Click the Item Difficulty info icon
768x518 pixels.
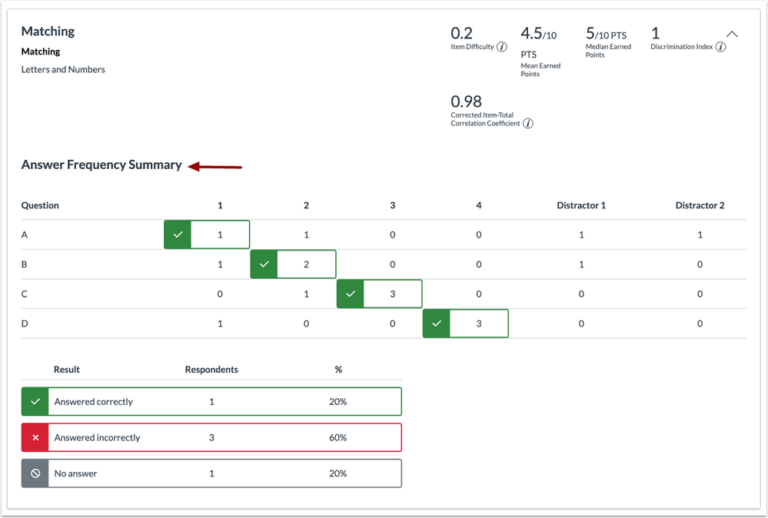tap(502, 47)
